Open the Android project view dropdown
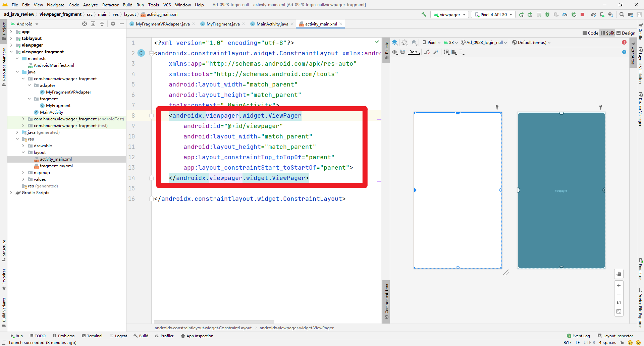Screen dimensions: 644x346 click(24, 24)
